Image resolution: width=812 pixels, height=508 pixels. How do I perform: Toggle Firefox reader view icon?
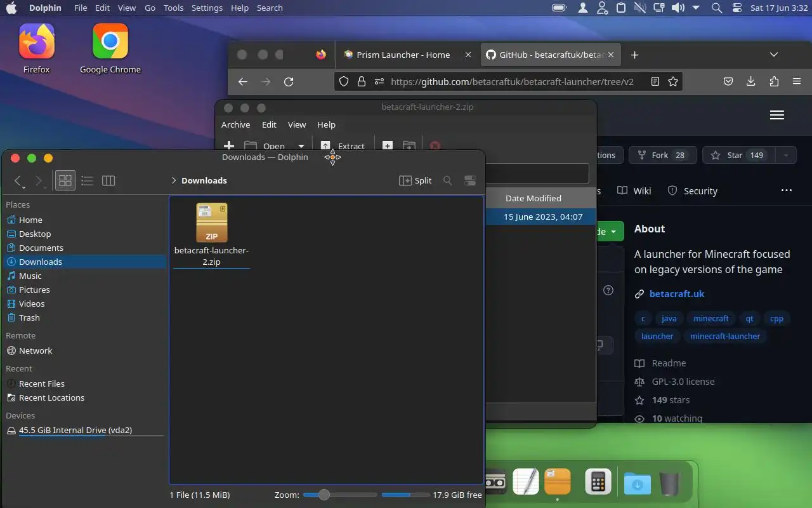point(655,81)
